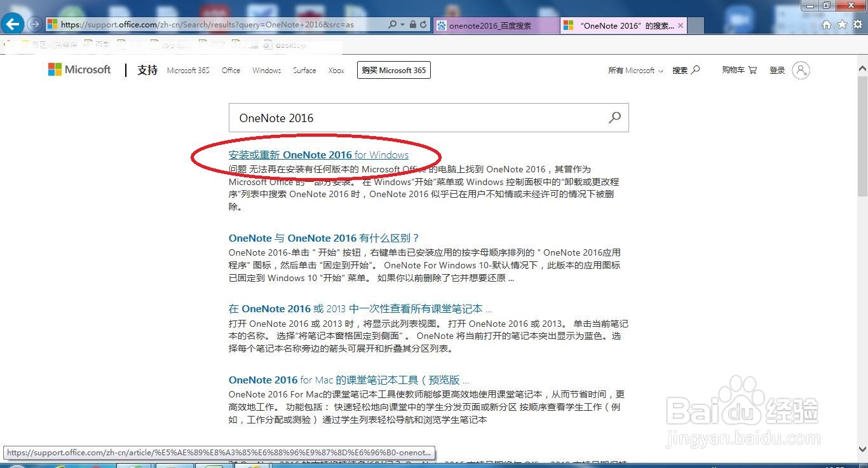
Task: Click the page scrollbar down arrow
Action: (862, 449)
